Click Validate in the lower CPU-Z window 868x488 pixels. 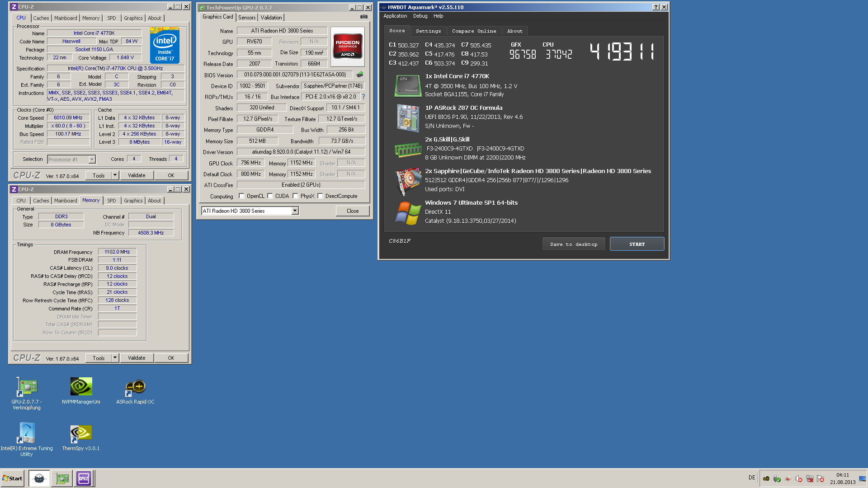click(x=137, y=358)
